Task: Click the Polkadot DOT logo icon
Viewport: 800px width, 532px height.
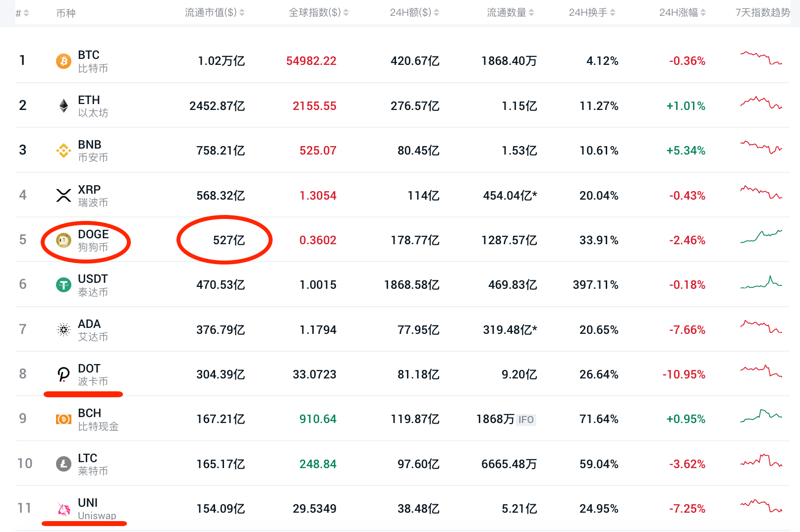Action: pyautogui.click(x=63, y=374)
